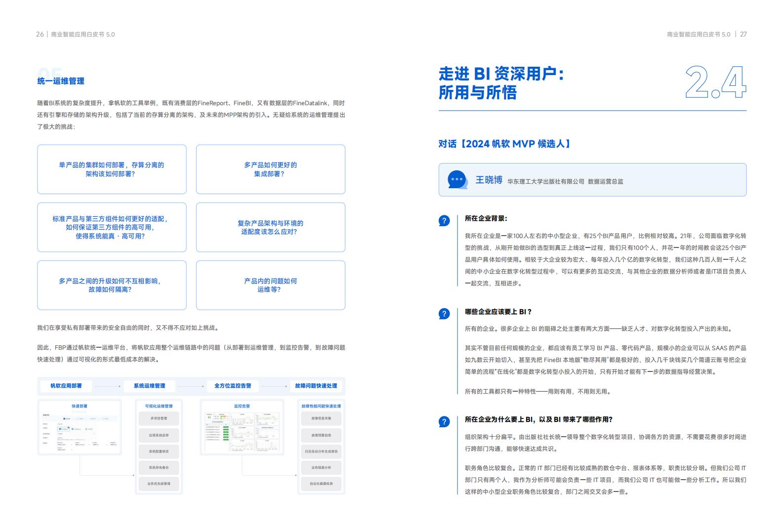Screen dimensions: 784x532
Task: Click the name 王晓博 in the speaker card
Action: [489, 180]
